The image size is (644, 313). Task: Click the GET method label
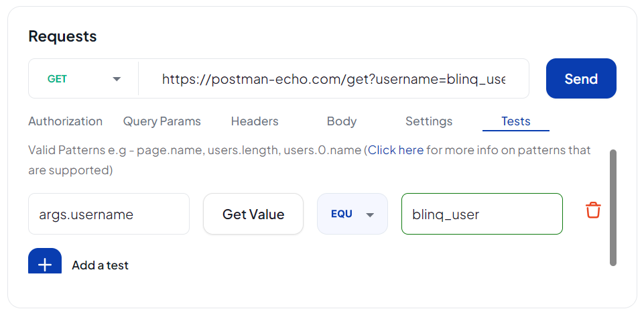point(58,79)
